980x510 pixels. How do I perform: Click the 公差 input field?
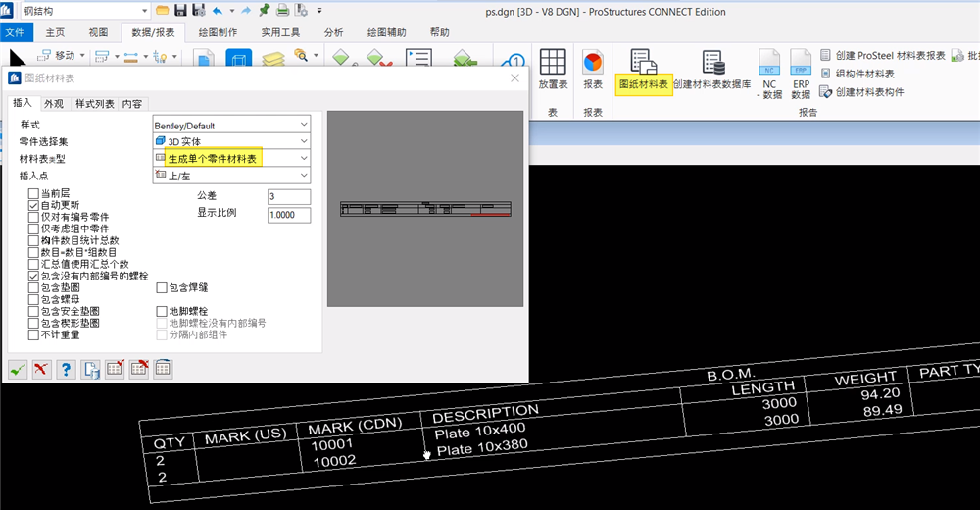pos(289,196)
